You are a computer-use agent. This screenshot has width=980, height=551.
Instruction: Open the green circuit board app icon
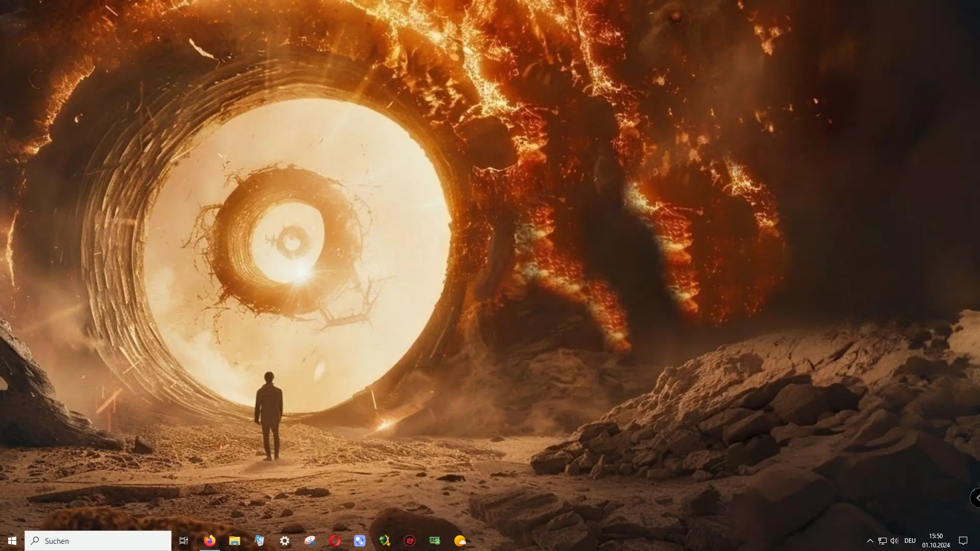pos(435,541)
